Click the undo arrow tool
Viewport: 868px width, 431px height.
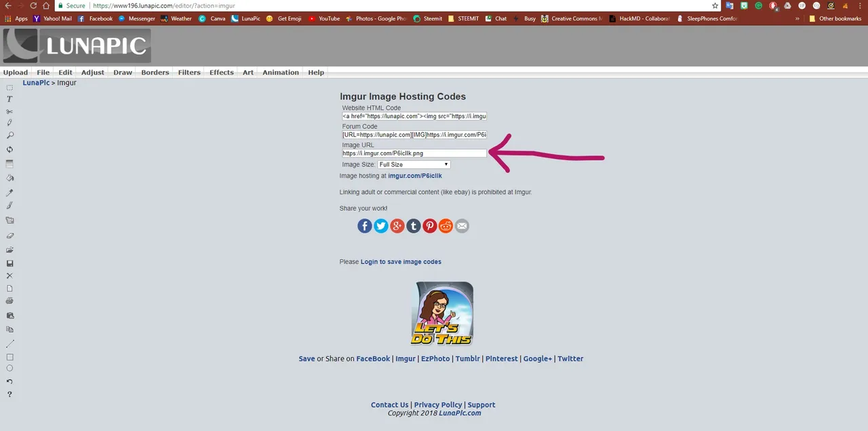click(x=9, y=381)
